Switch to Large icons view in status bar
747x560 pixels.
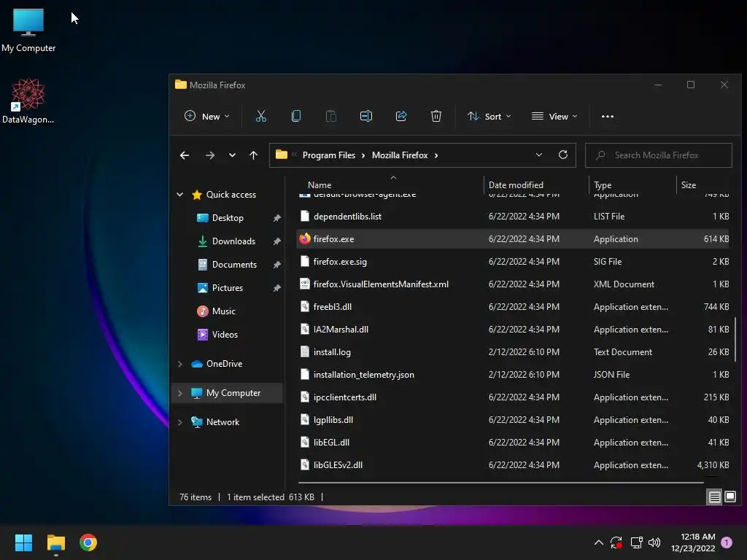pyautogui.click(x=729, y=497)
